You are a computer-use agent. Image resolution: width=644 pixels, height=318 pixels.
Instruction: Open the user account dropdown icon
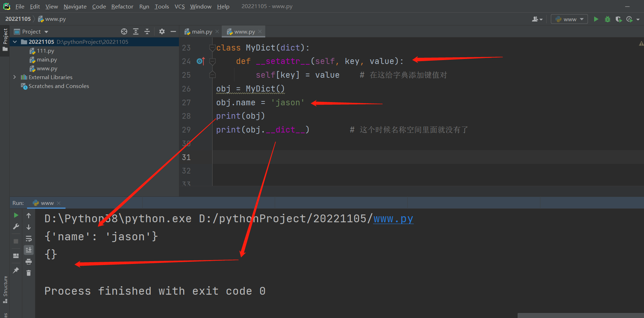pos(537,19)
